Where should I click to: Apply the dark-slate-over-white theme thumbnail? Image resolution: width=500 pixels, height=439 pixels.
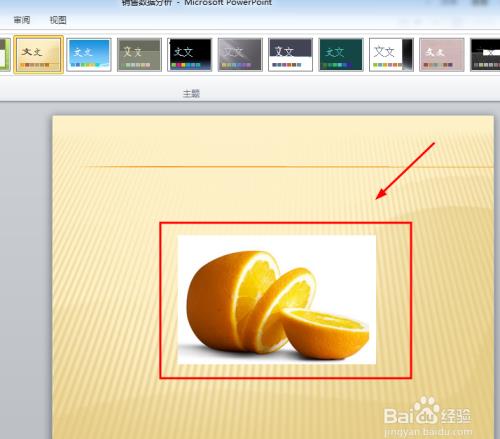click(x=290, y=55)
